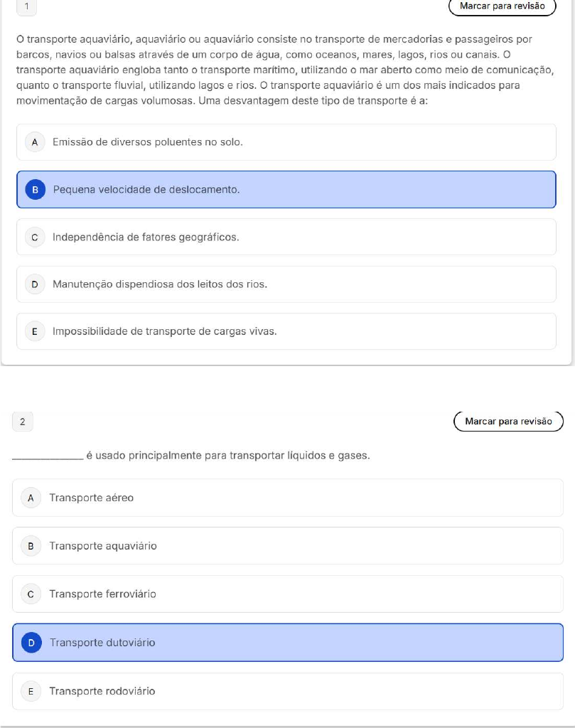
Task: Select letter B circle for Transporte aquaviário
Action: pos(31,546)
